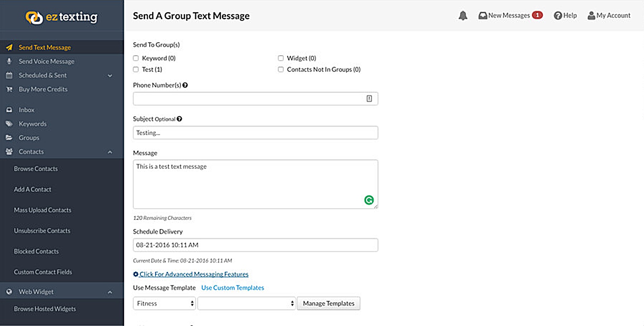This screenshot has height=326, width=644.
Task: Check the Keyword (0) group checkbox
Action: (x=136, y=58)
